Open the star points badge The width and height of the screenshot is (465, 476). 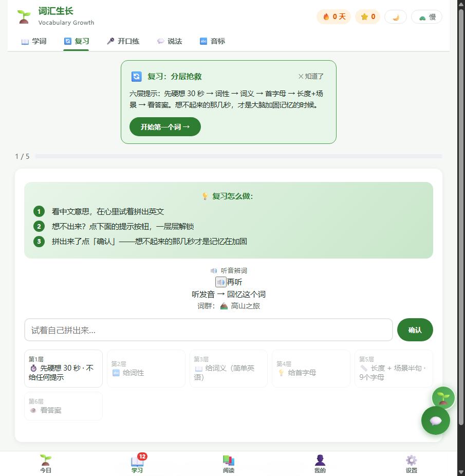[x=367, y=16]
